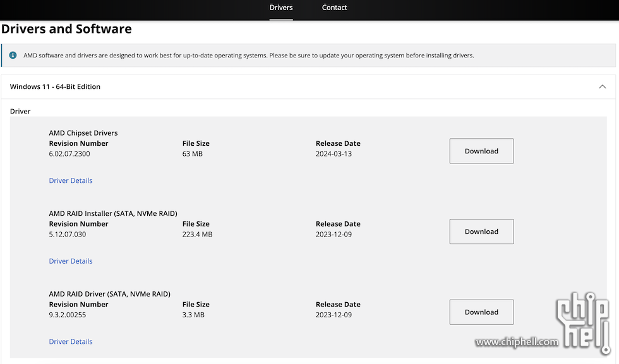
Task: Click the Drivers and Software heading
Action: click(x=66, y=29)
